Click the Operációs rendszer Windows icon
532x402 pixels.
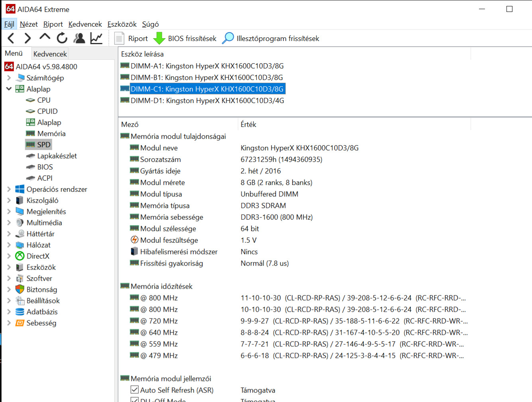click(20, 189)
